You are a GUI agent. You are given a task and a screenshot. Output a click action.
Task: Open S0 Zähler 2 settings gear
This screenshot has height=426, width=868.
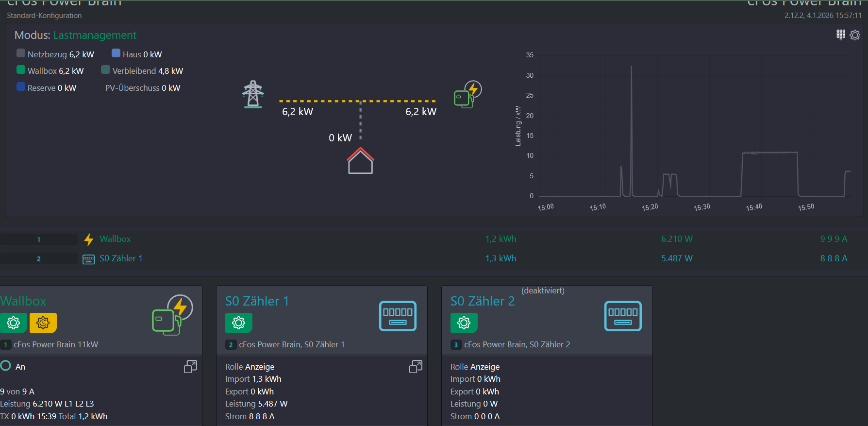pos(464,323)
